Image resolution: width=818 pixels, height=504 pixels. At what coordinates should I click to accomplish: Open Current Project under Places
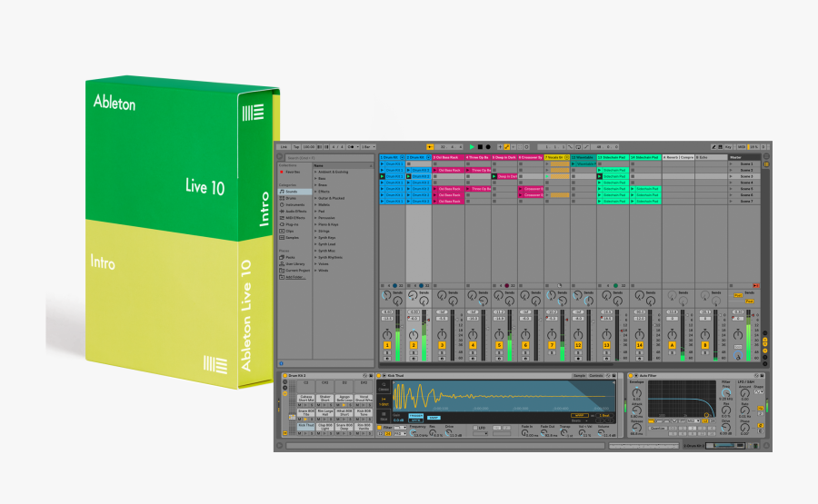coord(295,271)
